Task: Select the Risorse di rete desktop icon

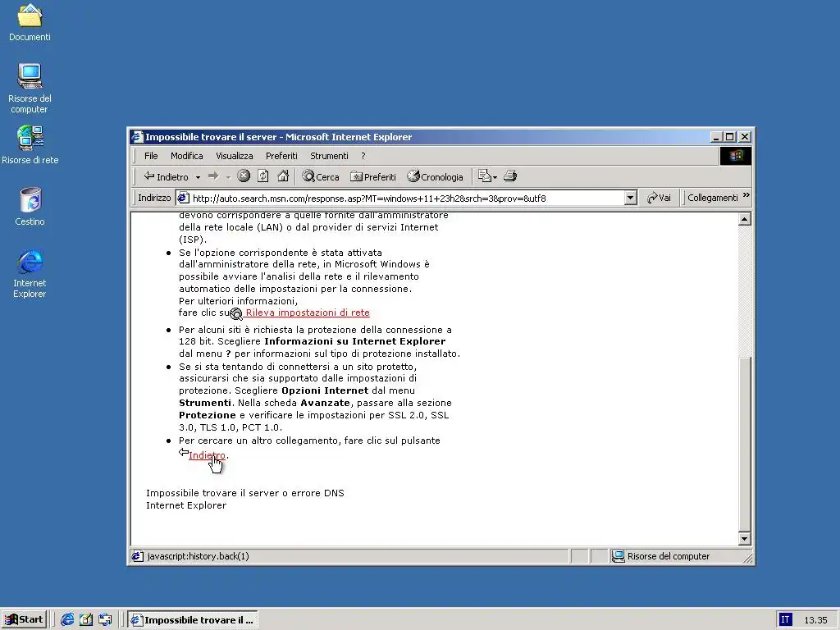Action: (x=30, y=145)
